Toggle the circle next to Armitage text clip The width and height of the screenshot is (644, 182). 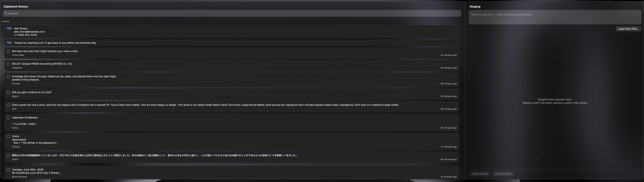(x=8, y=76)
